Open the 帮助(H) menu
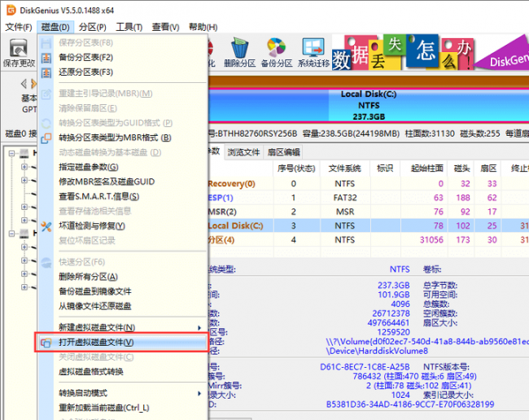The height and width of the screenshot is (420, 529). point(203,27)
